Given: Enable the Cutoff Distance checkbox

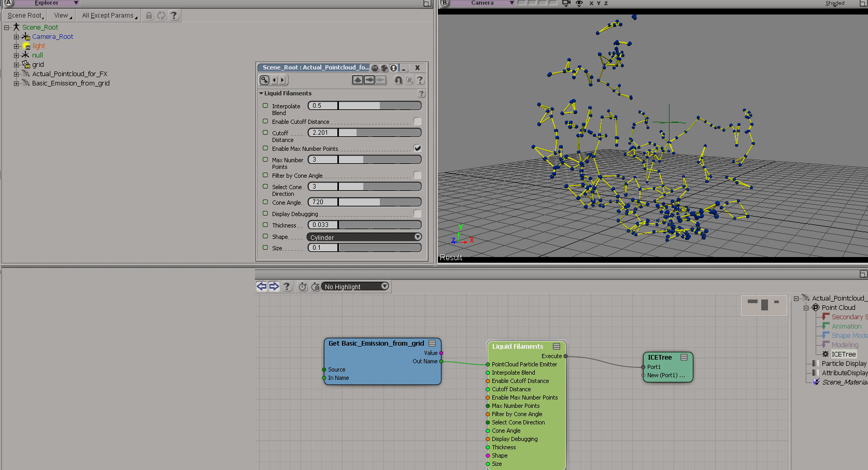Looking at the screenshot, I should (418, 121).
